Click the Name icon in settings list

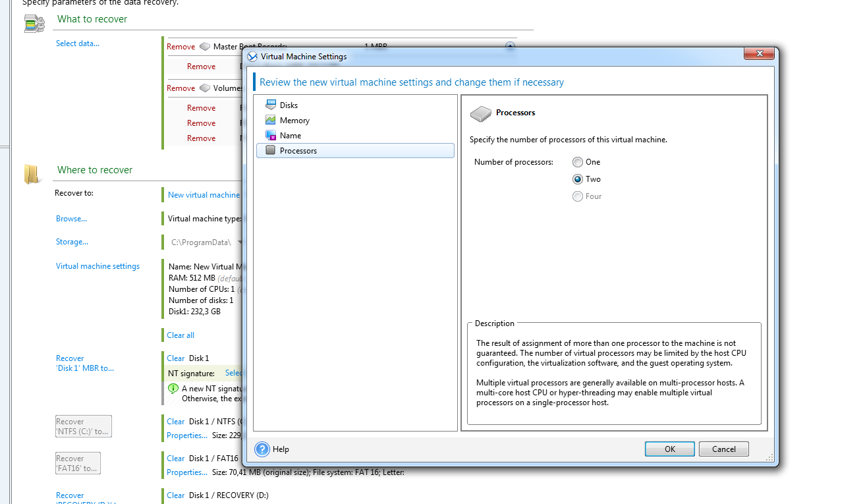pos(270,135)
